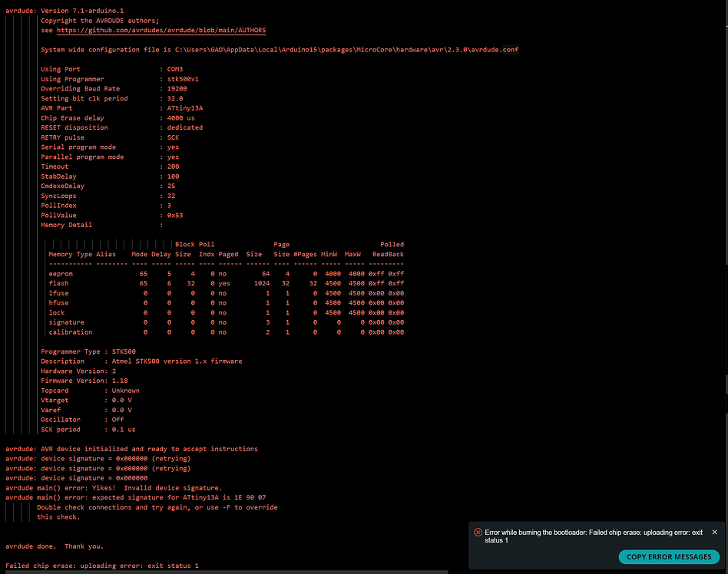Click the 'Failed chip erase' final line
Image resolution: width=728 pixels, height=574 pixels.
pos(102,566)
